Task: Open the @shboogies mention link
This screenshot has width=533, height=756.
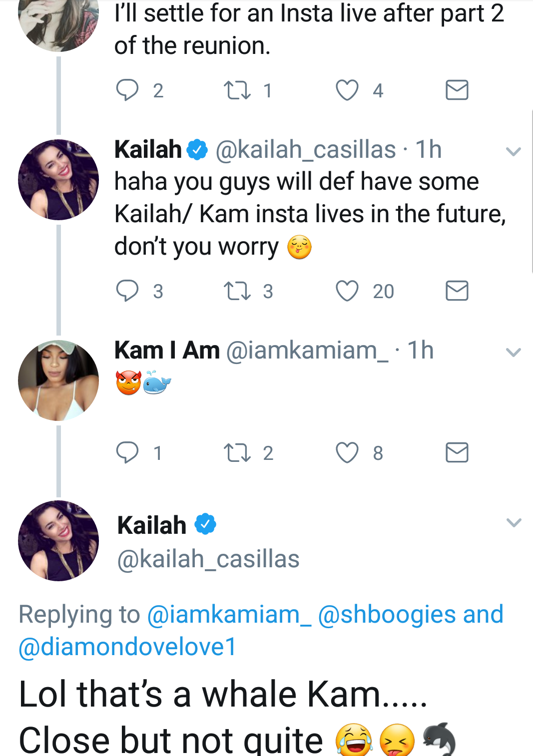Action: [x=387, y=614]
